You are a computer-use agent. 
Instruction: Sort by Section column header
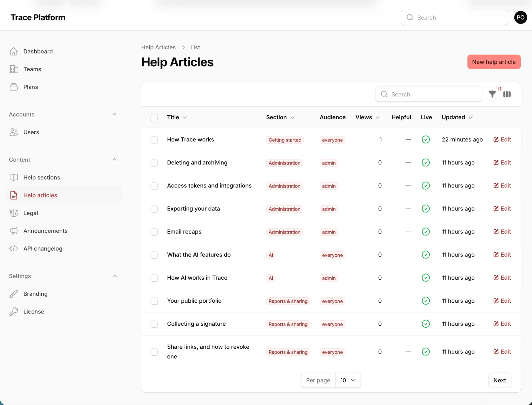pyautogui.click(x=280, y=117)
